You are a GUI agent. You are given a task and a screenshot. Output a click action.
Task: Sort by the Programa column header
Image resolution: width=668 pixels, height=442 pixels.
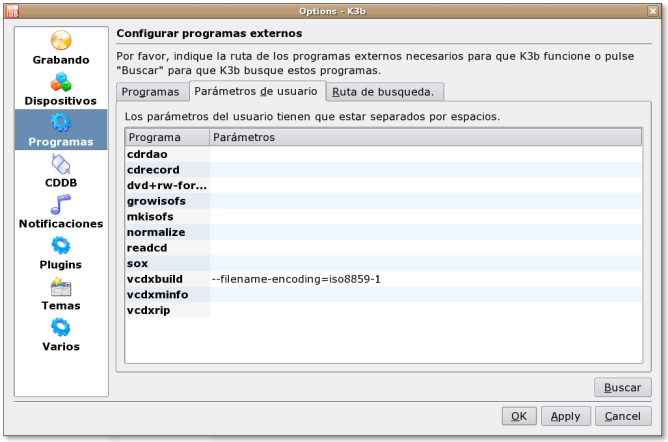pyautogui.click(x=167, y=137)
